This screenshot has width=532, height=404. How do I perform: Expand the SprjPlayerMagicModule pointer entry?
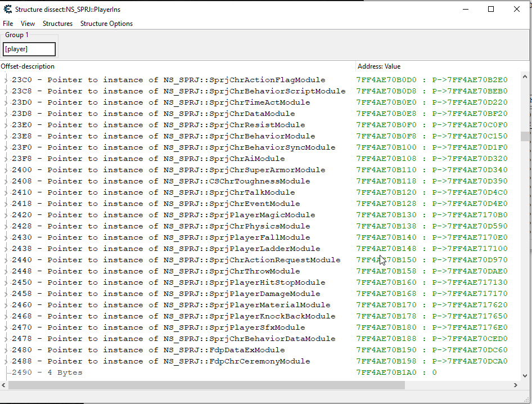[6, 215]
